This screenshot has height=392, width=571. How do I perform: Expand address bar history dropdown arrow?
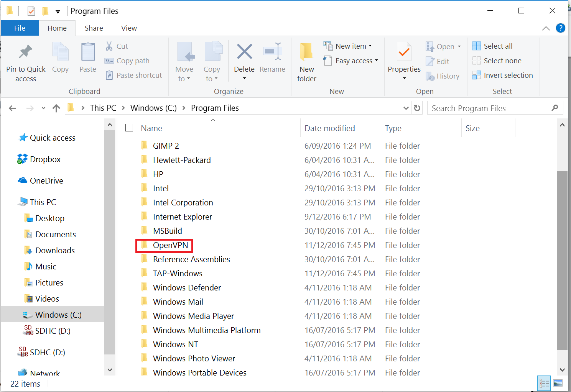coord(406,108)
